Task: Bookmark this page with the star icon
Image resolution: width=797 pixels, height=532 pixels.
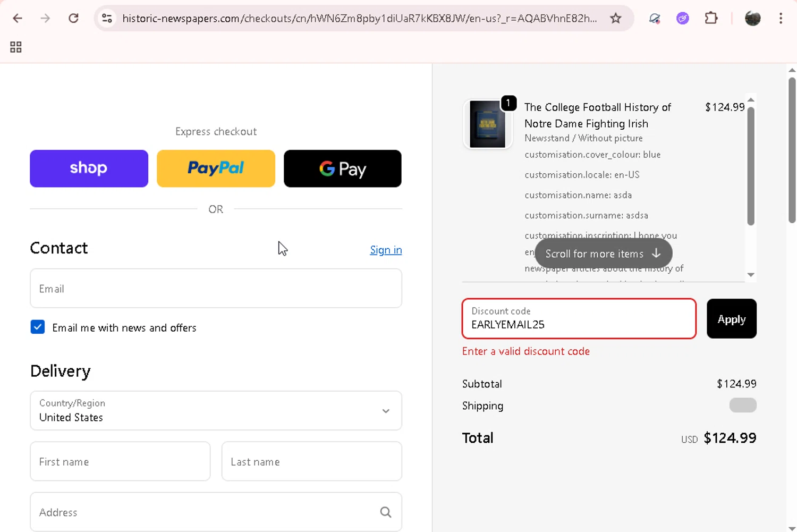Action: click(616, 19)
